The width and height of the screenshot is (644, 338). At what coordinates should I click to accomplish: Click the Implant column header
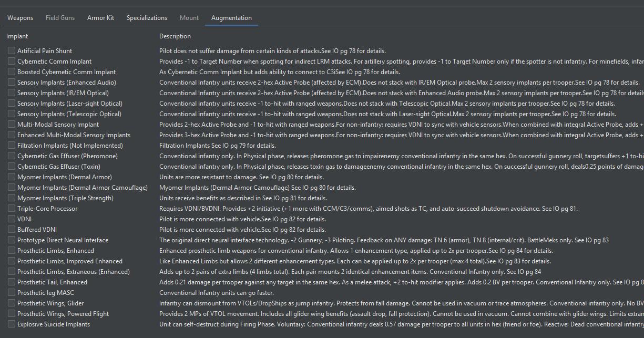pos(17,36)
